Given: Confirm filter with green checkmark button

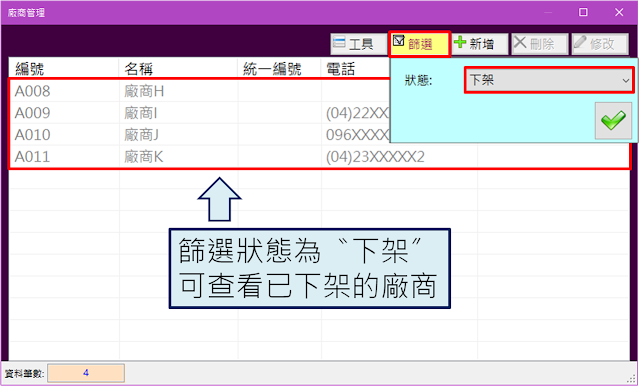Looking at the screenshot, I should tap(613, 121).
